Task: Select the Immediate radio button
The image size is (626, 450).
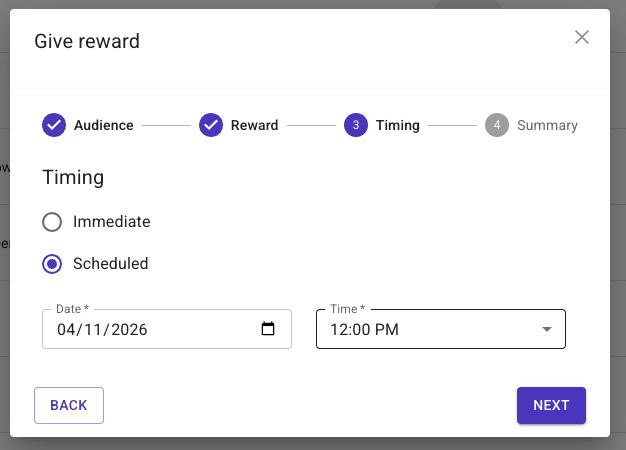Action: [53, 222]
